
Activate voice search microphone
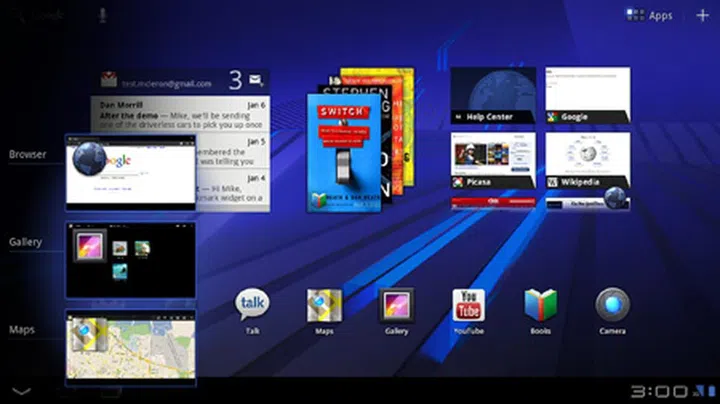tap(103, 16)
